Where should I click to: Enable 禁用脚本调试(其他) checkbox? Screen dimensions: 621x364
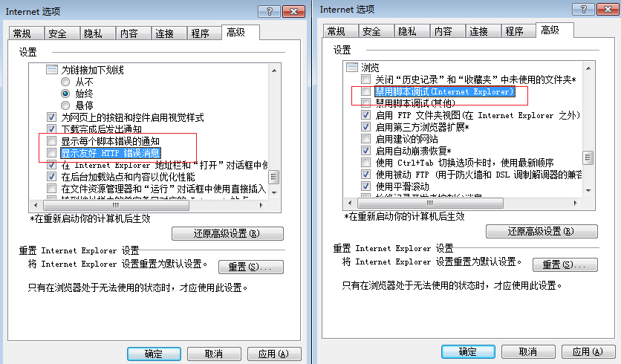[366, 103]
